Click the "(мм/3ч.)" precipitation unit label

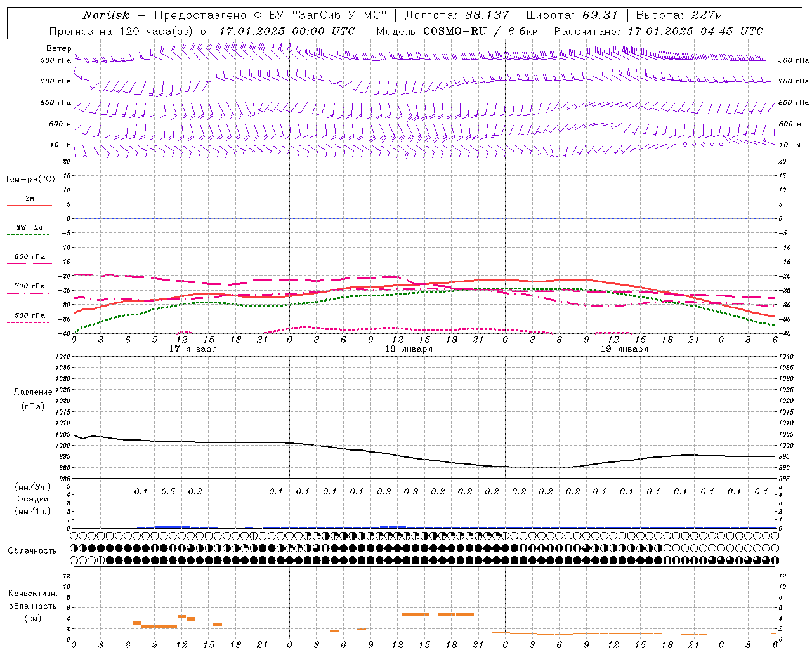point(33,487)
